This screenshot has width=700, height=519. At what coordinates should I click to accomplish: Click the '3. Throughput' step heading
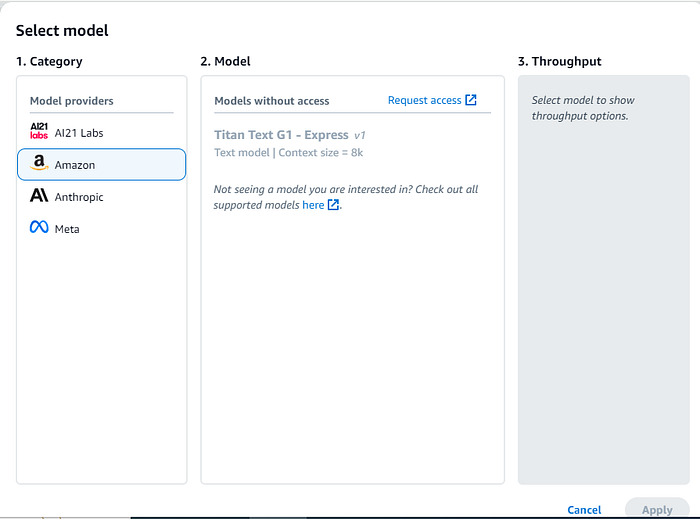559,61
